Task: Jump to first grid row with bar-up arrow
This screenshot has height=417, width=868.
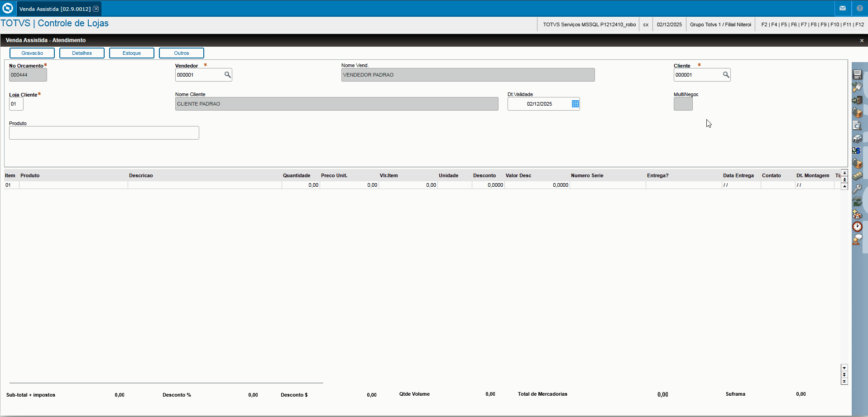Action: 844,173
